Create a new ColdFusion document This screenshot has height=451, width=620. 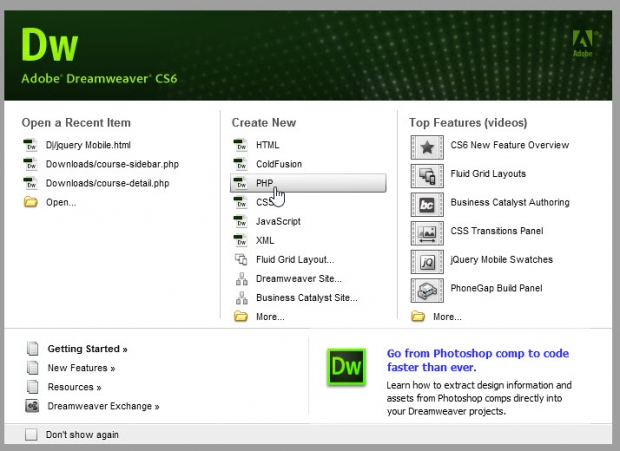click(279, 164)
